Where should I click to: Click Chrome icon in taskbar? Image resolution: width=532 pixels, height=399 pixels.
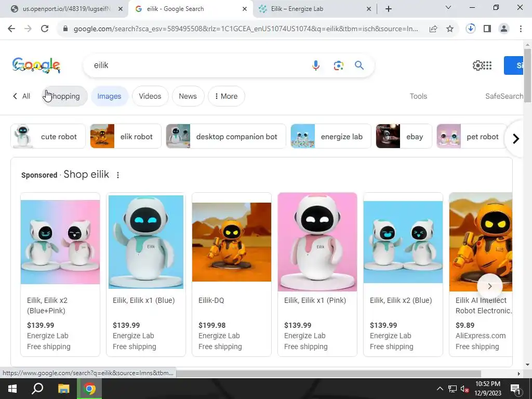point(89,389)
